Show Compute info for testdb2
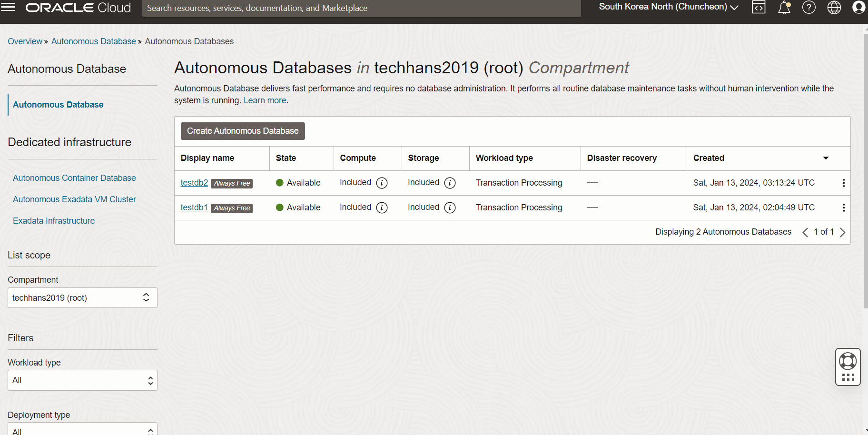Screen dimensions: 868x435 (x=382, y=183)
